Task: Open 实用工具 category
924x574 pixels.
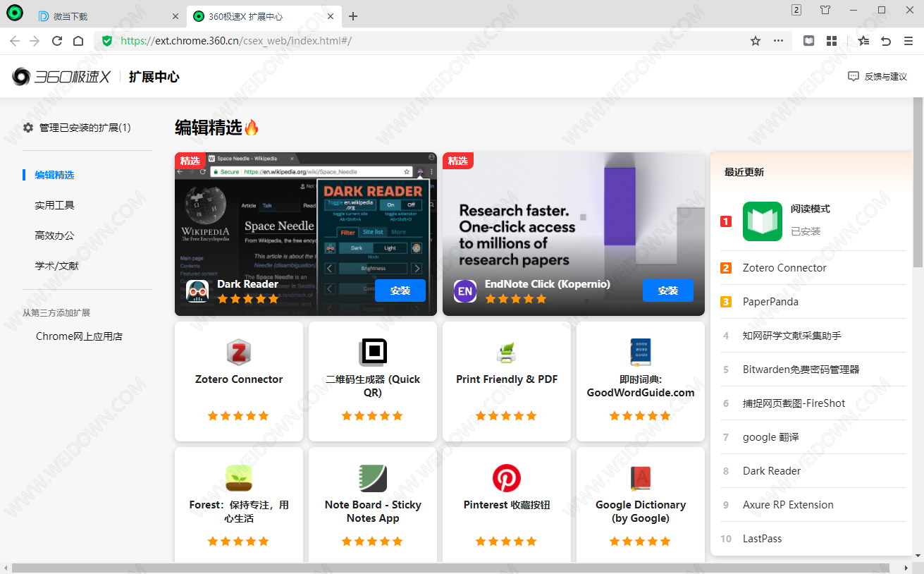Action: pos(55,205)
